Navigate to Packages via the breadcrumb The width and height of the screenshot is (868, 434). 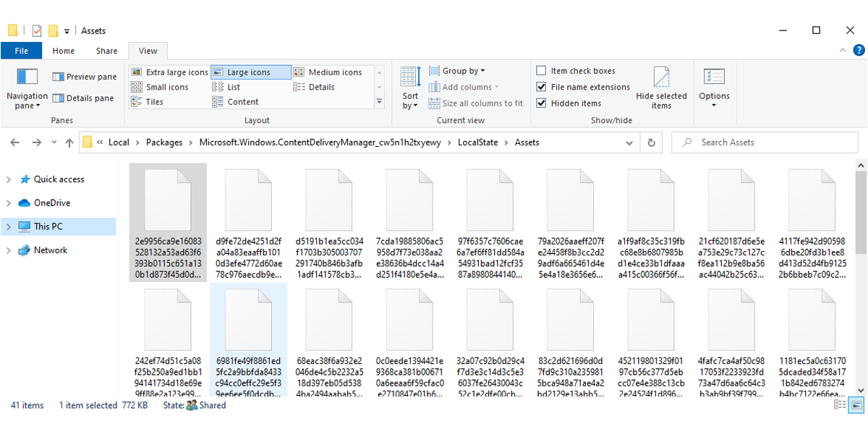(165, 142)
